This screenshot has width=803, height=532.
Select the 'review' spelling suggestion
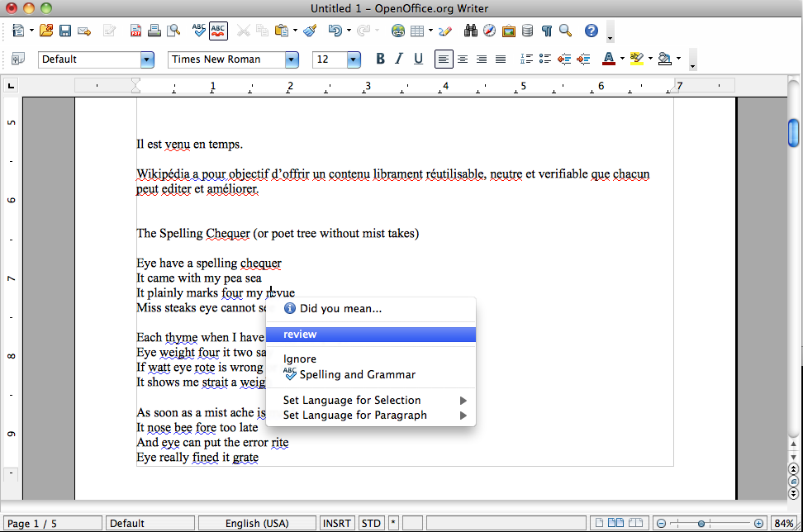[370, 335]
